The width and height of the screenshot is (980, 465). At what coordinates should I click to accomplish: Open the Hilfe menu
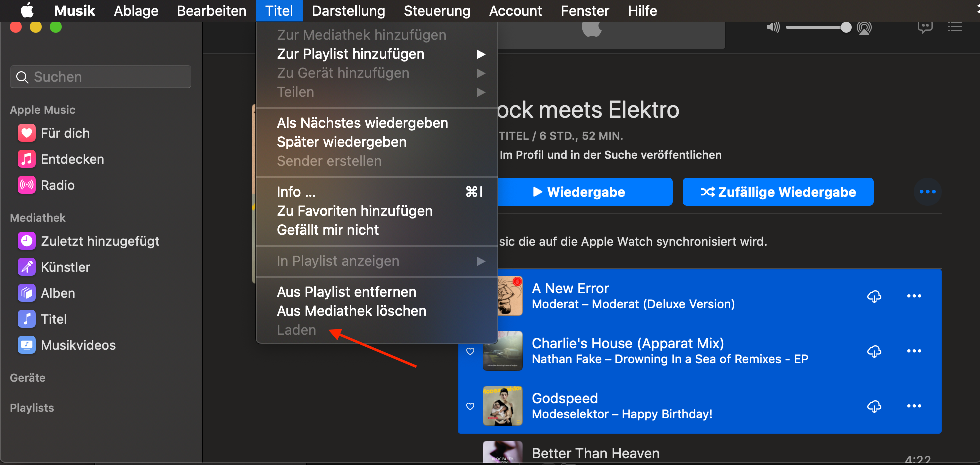pyautogui.click(x=642, y=10)
